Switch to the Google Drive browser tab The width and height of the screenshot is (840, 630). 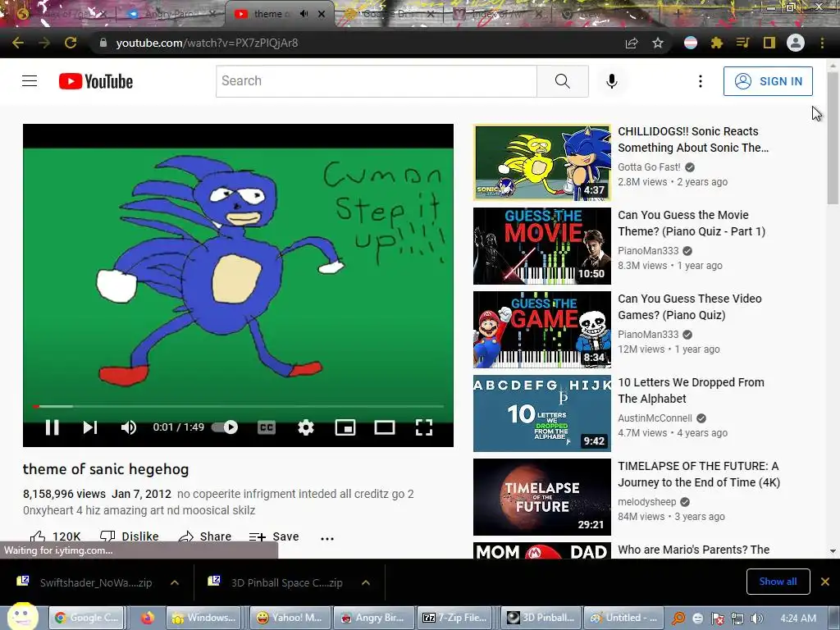click(390, 15)
